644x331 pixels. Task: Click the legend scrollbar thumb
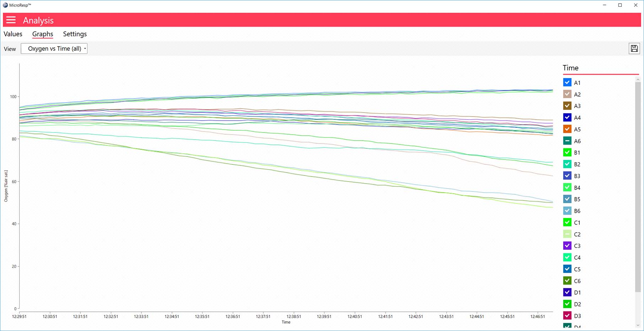point(638,187)
